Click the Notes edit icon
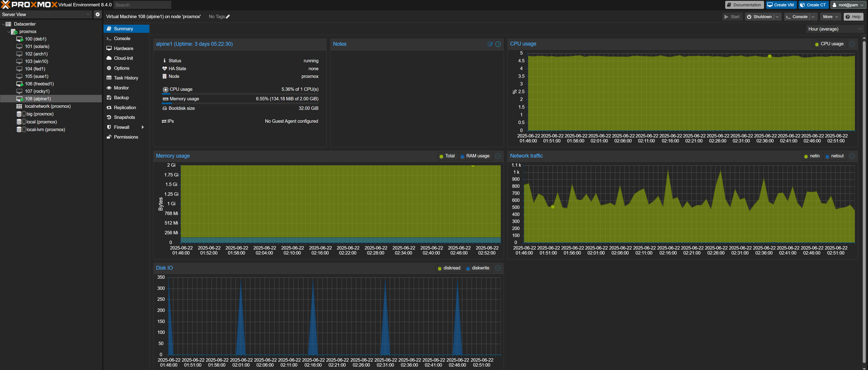 click(x=490, y=44)
